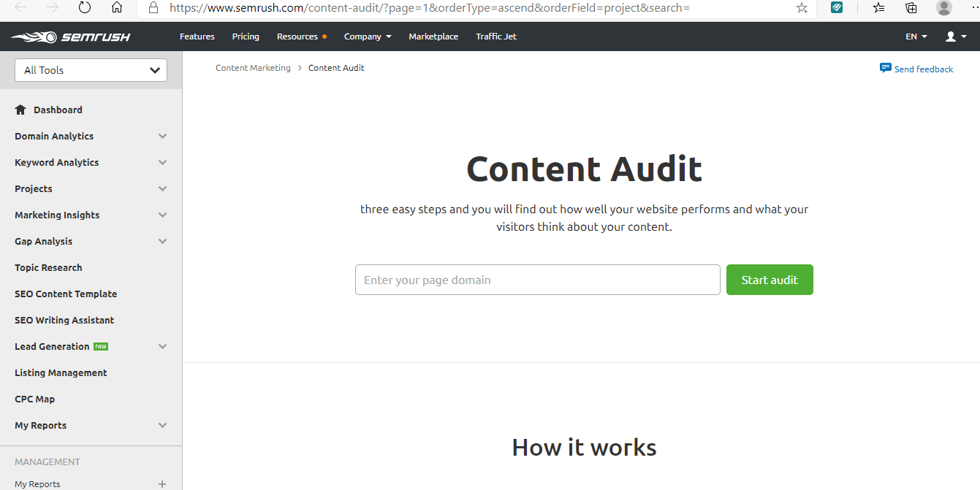Expand Gap Analysis section
The image size is (980, 490).
tap(162, 242)
